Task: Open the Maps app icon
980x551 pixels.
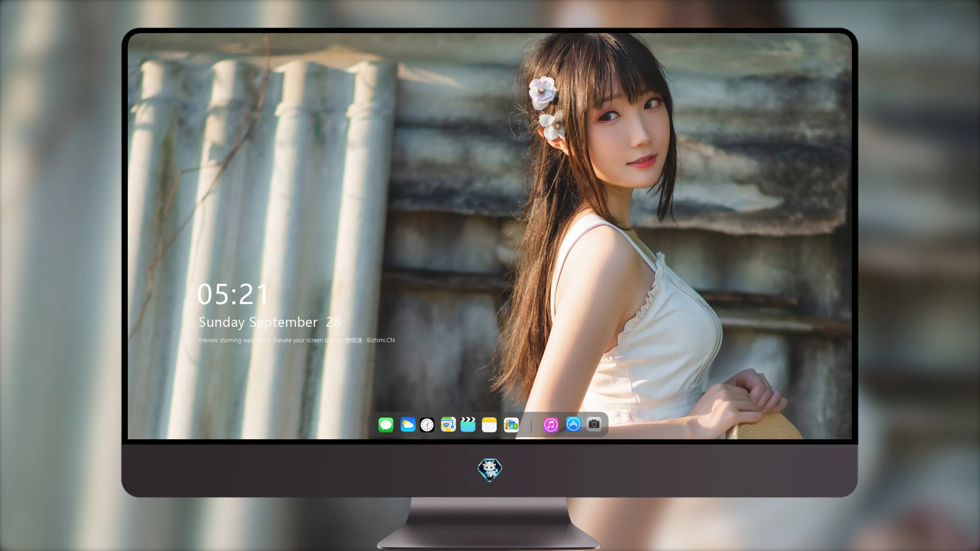Action: (x=448, y=424)
